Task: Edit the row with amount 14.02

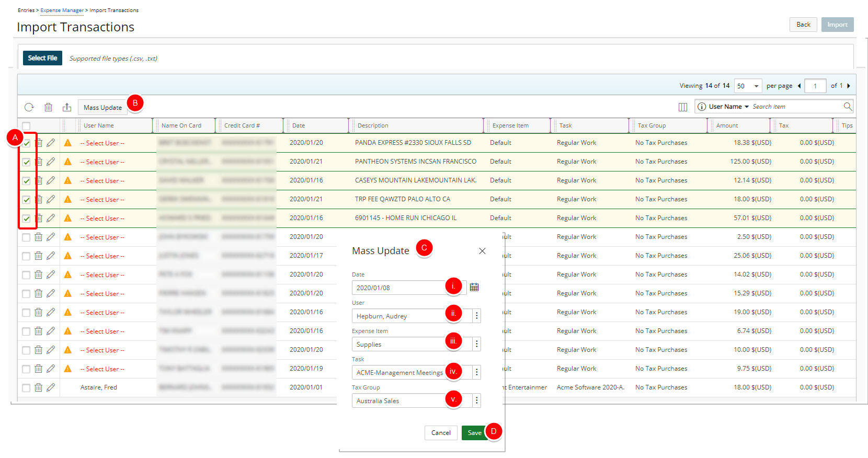Action: tap(51, 274)
